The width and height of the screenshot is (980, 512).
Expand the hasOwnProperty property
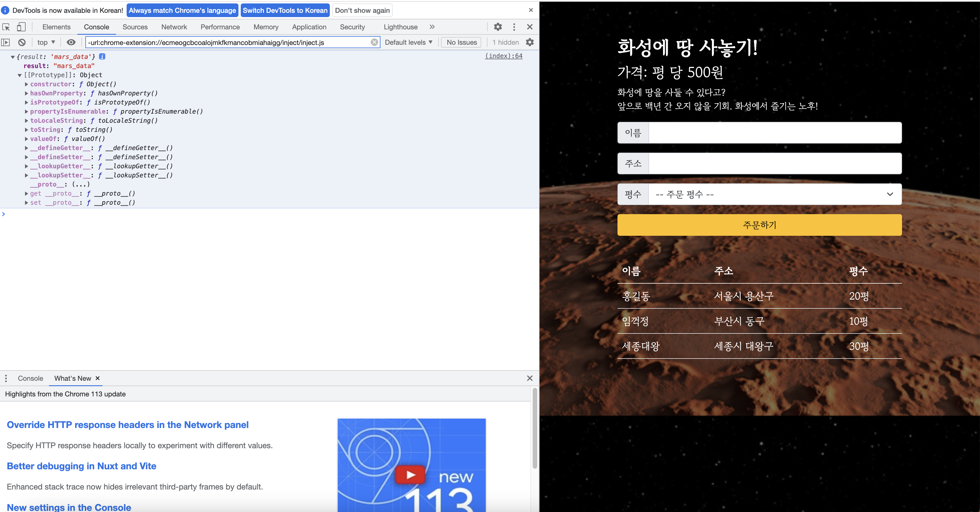(x=26, y=93)
